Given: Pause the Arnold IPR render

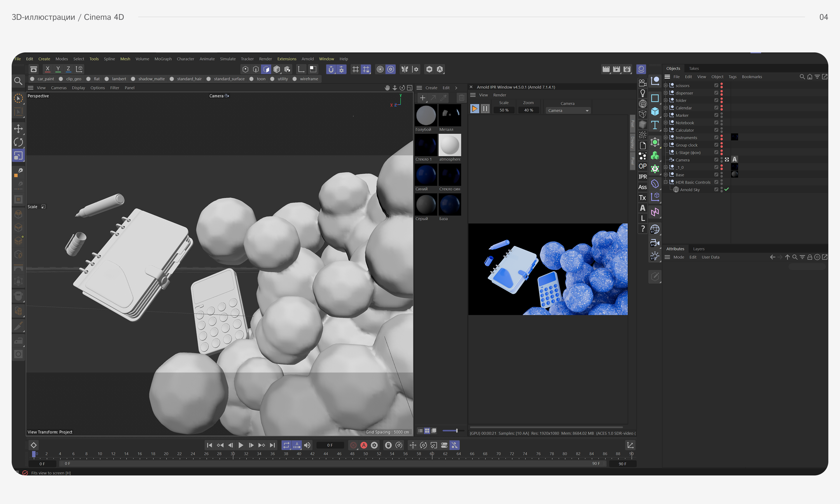Looking at the screenshot, I should 485,109.
